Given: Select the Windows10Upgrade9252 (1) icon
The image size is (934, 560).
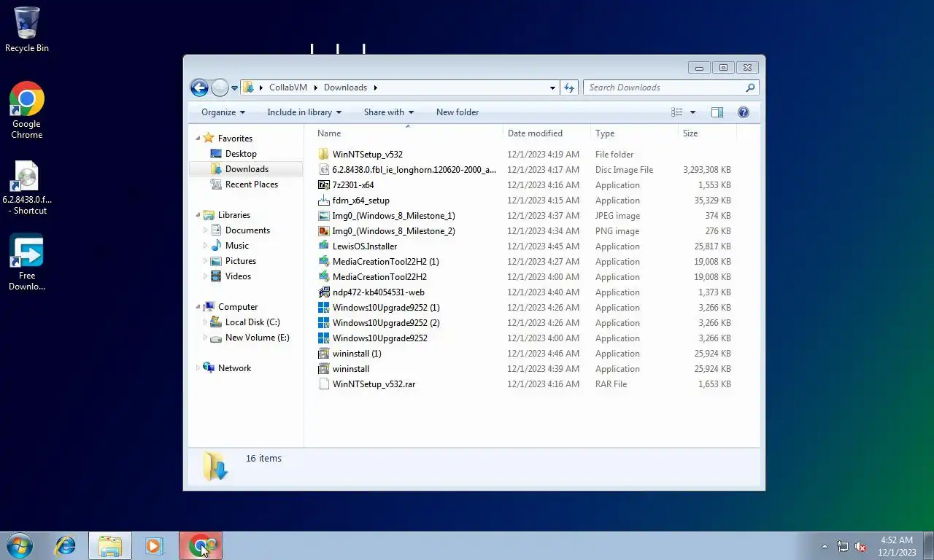Looking at the screenshot, I should point(324,308).
